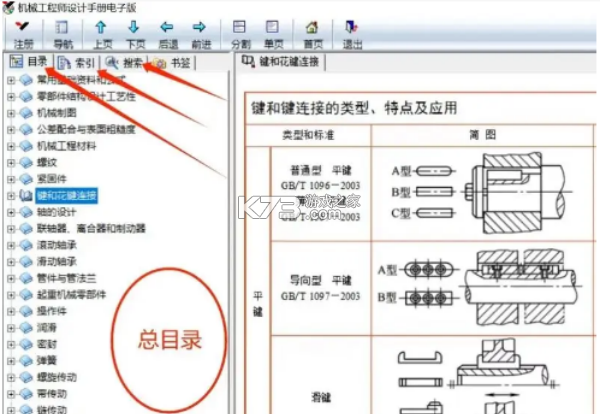The height and width of the screenshot is (414, 600).
Task: Select 链传动 in the contents tree
Action: pyautogui.click(x=52, y=409)
